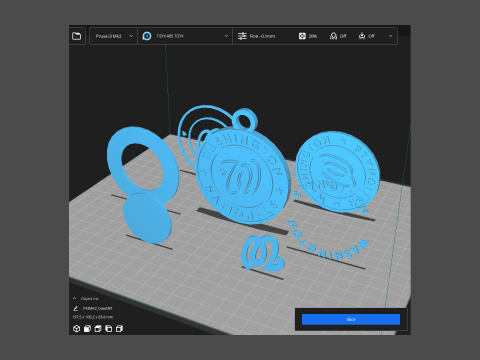Select the Fine 0.1mm profile label
Image resolution: width=480 pixels, height=360 pixels.
pos(262,36)
